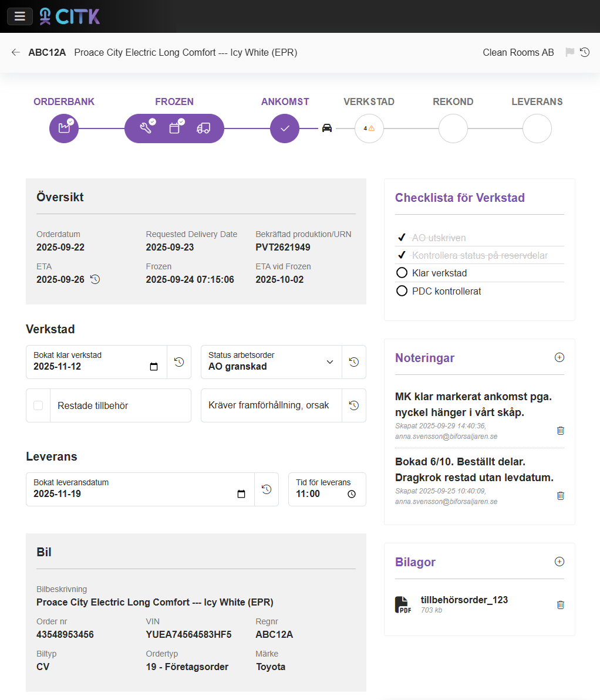
Task: Click Ordertyp value 19 - Företagsorder
Action: click(187, 667)
